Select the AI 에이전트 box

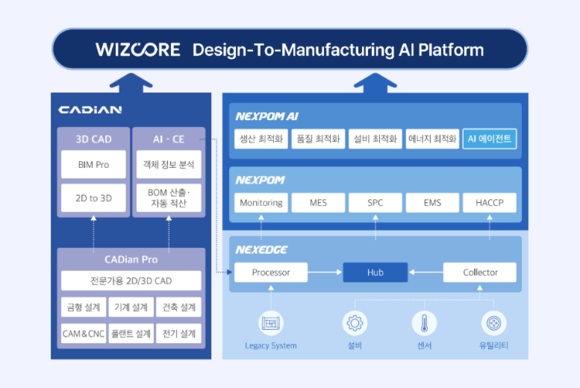[x=489, y=139]
